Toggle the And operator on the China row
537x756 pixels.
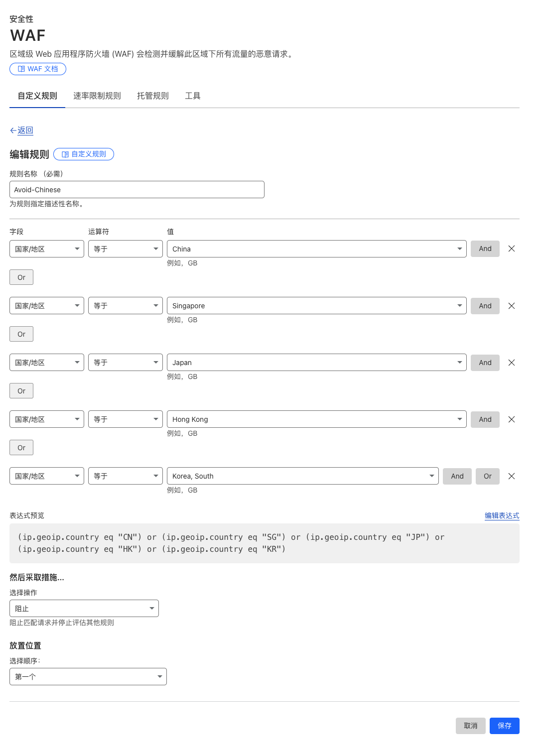(485, 249)
